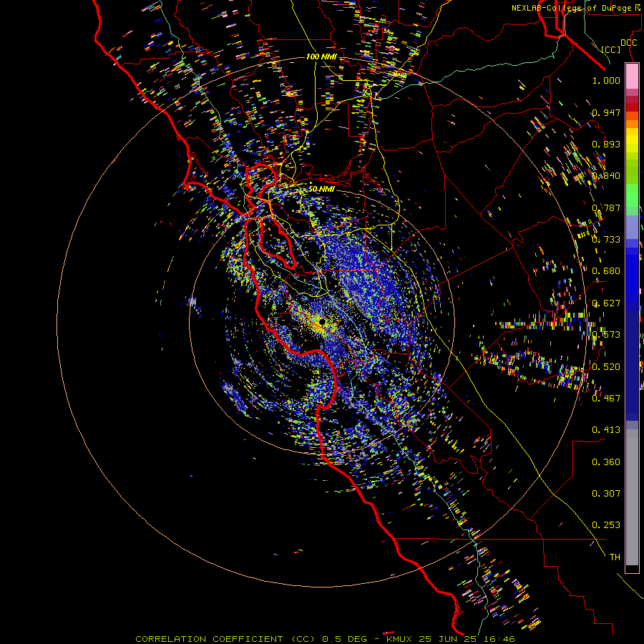Select the 0.307 scale value
644x644 pixels.
pyautogui.click(x=606, y=494)
